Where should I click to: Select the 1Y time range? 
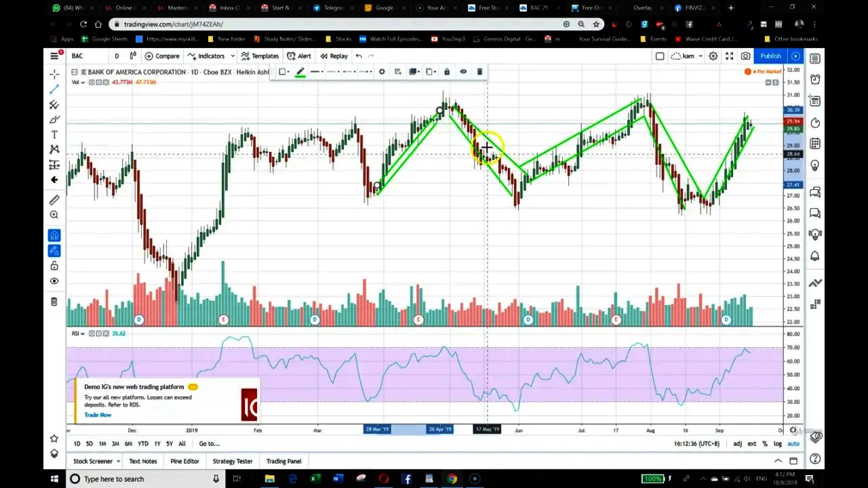pyautogui.click(x=157, y=443)
